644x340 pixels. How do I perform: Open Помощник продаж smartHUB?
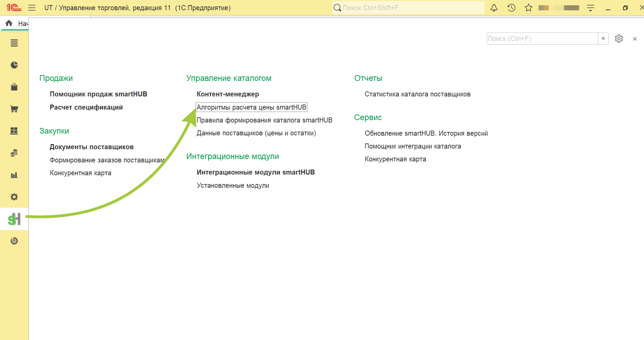(99, 94)
